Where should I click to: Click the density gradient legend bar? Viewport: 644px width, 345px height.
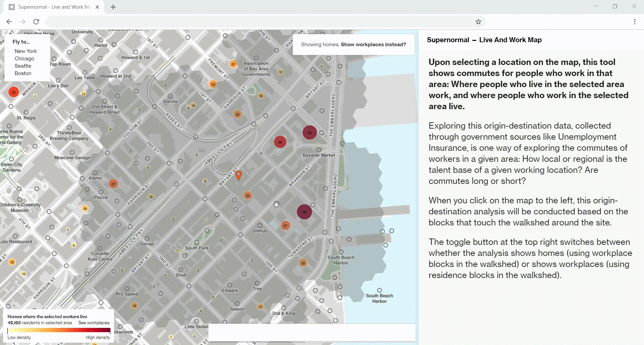pos(59,330)
